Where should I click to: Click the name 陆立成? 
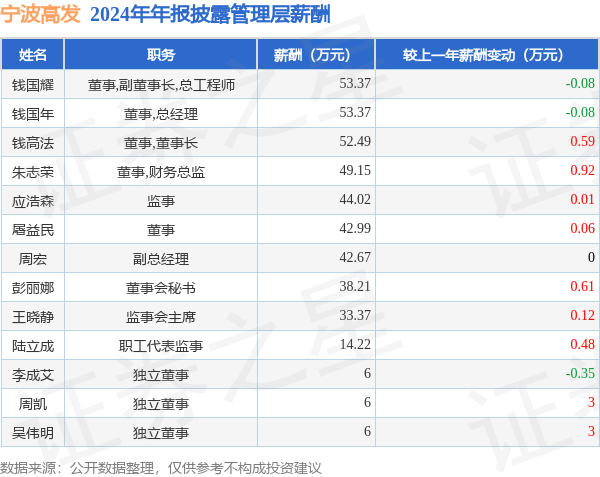click(33, 346)
